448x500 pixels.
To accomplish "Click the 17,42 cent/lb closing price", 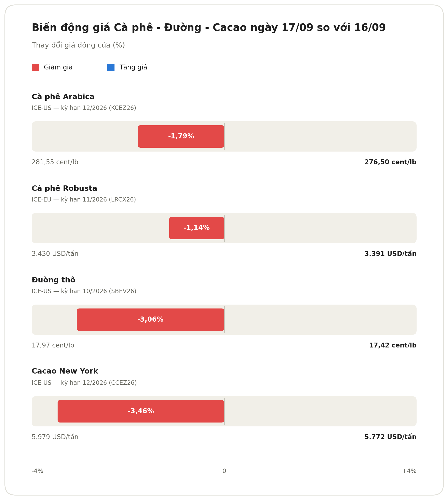I will coord(393,346).
